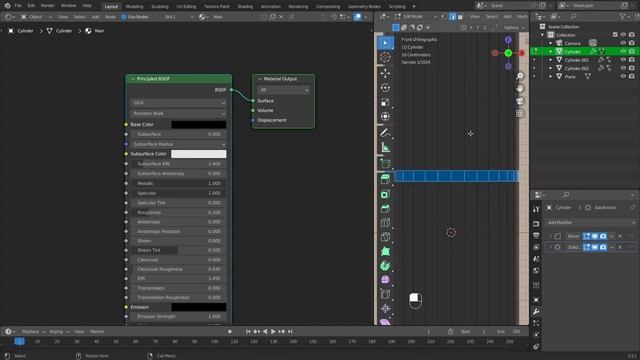The height and width of the screenshot is (360, 640).
Task: Select the Poly Build tool
Action: pos(385,251)
